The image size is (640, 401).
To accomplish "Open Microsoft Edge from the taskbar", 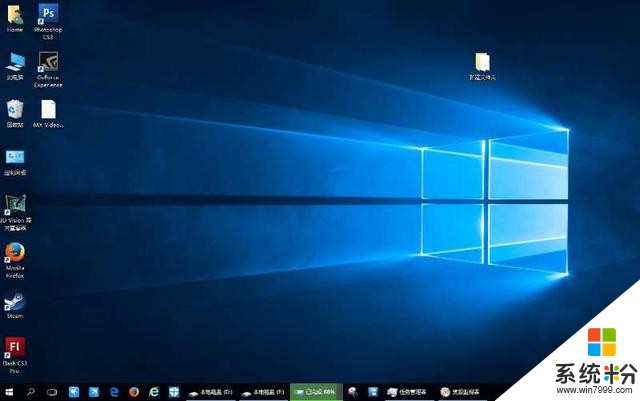I will click(x=114, y=392).
